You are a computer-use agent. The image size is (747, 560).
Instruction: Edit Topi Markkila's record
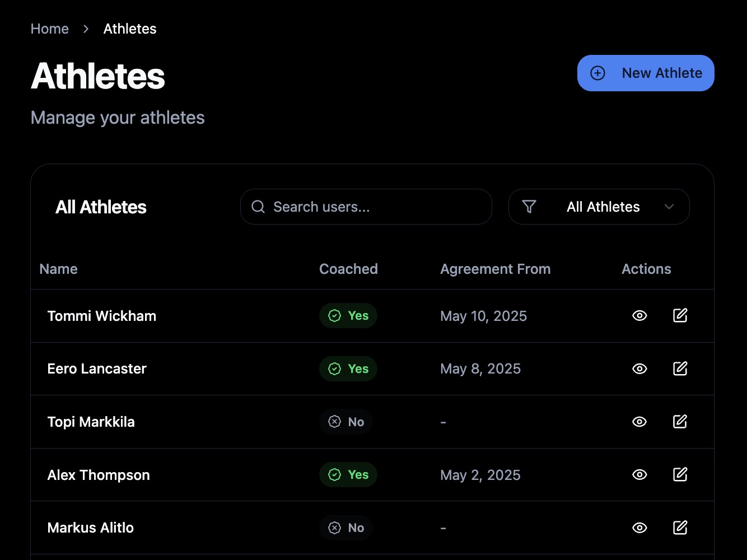pyautogui.click(x=680, y=422)
